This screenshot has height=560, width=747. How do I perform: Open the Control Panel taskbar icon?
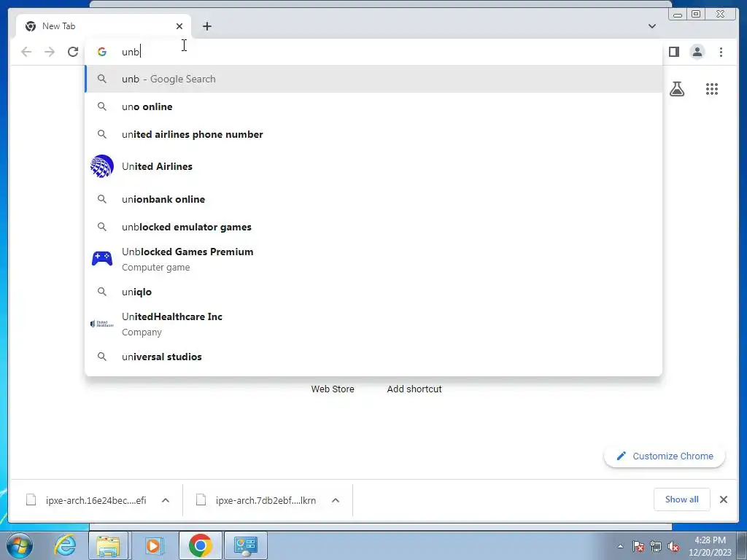click(245, 545)
